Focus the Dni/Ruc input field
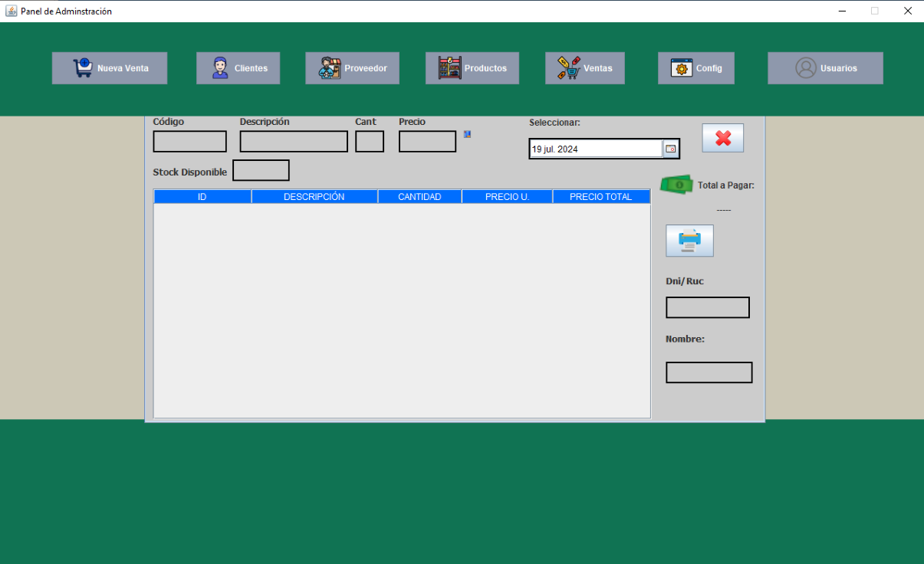 tap(708, 307)
